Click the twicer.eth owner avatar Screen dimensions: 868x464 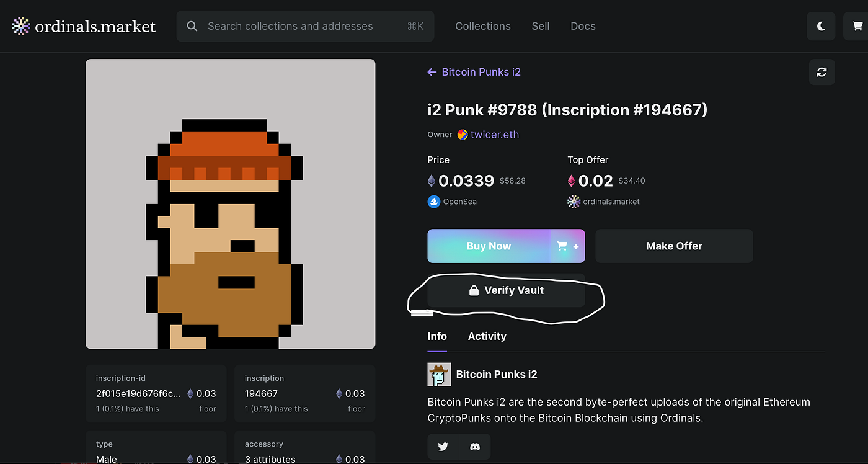pos(463,135)
